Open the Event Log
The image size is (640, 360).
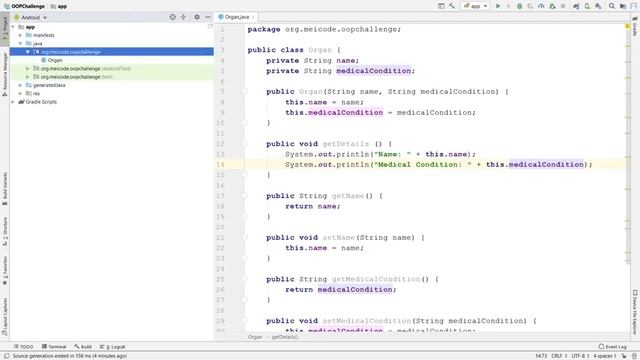point(612,347)
